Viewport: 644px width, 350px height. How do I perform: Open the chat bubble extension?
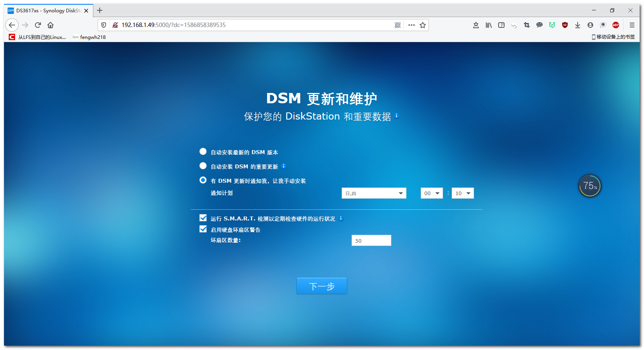tap(540, 25)
